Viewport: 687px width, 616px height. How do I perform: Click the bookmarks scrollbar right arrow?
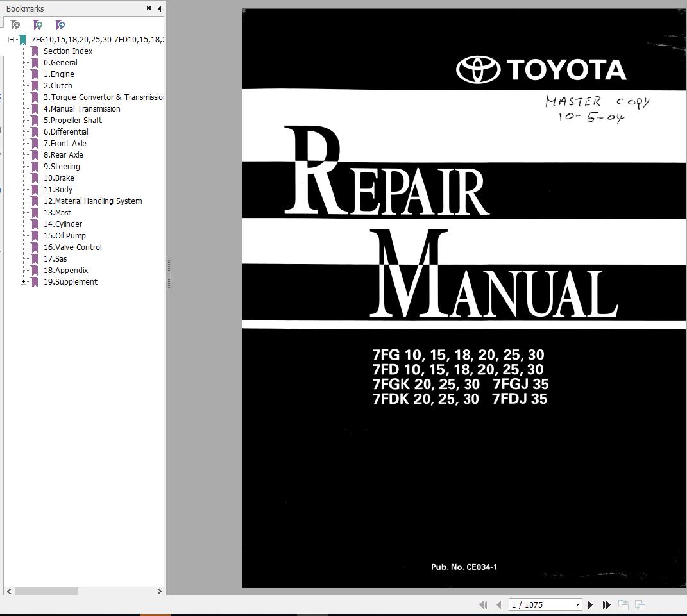tap(160, 591)
